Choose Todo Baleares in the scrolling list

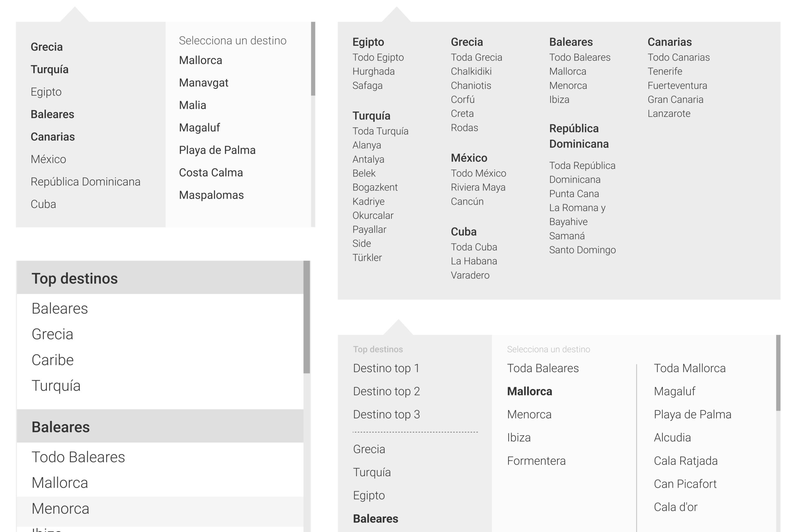(x=78, y=457)
